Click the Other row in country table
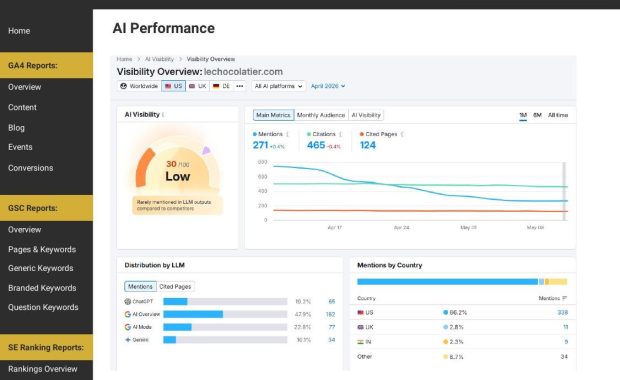The width and height of the screenshot is (620, 380). pos(463,357)
